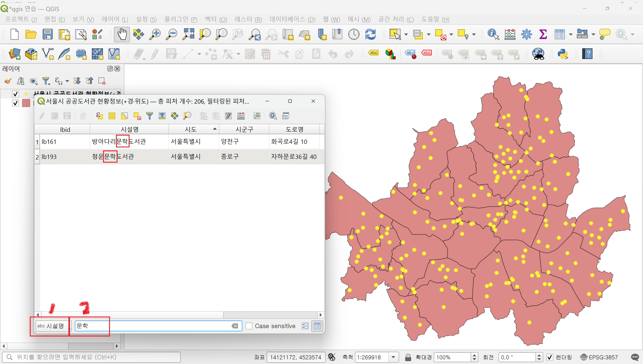Select the Pan Map hand tool

point(122,34)
